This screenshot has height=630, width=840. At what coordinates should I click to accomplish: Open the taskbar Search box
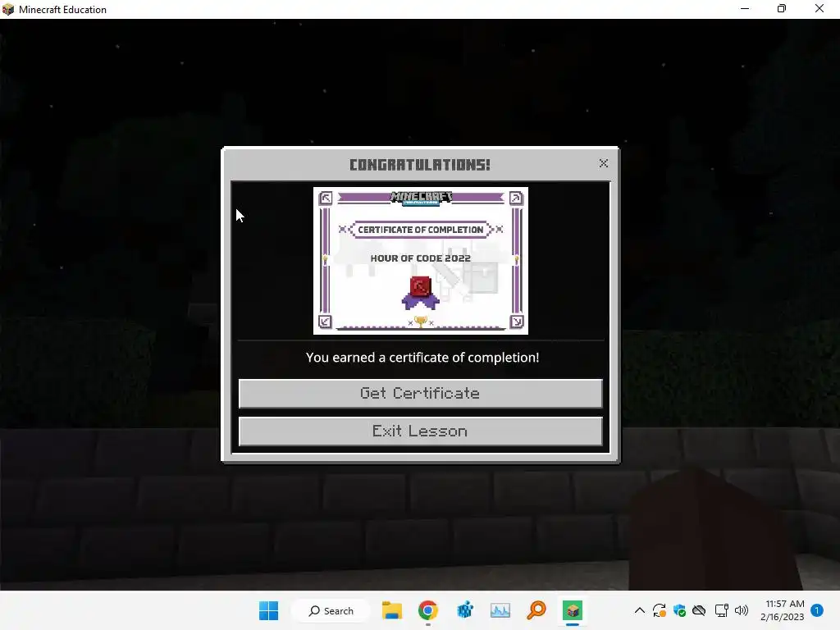pos(331,610)
